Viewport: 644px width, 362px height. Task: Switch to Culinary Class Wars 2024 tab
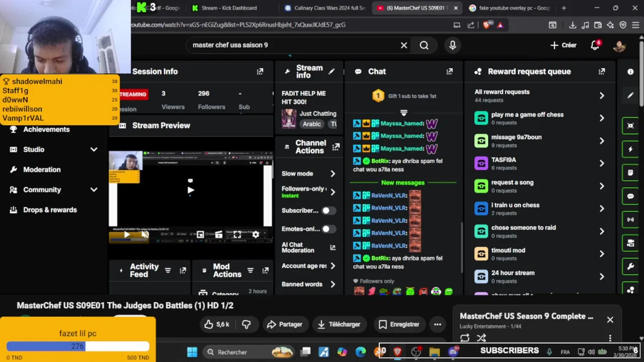point(326,8)
